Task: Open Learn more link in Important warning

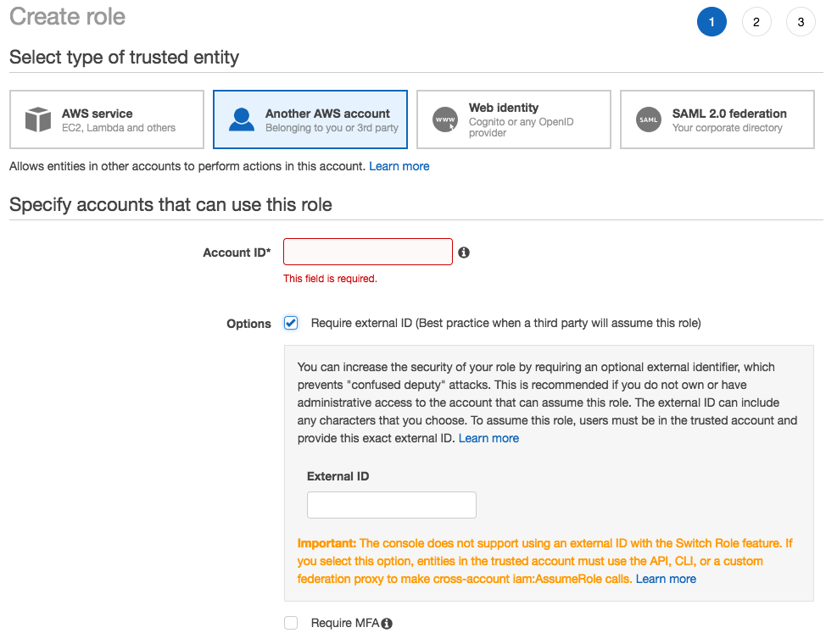Action: 666,579
